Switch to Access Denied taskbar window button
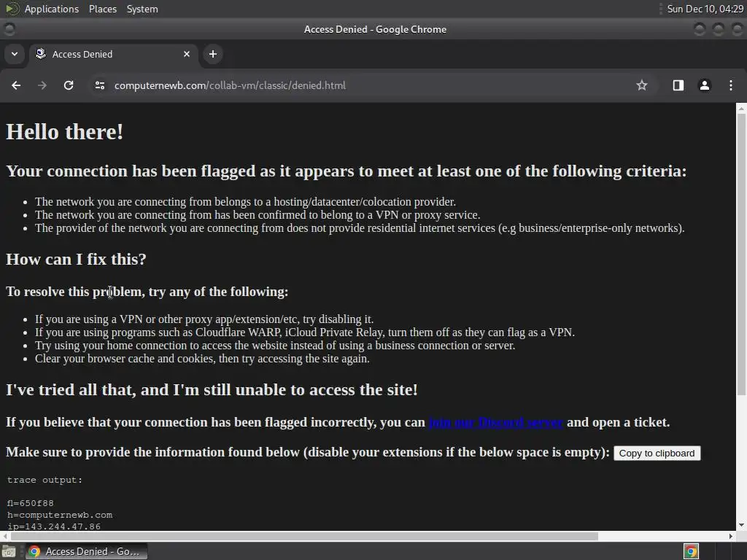Screen dimensions: 747x560 (86, 551)
